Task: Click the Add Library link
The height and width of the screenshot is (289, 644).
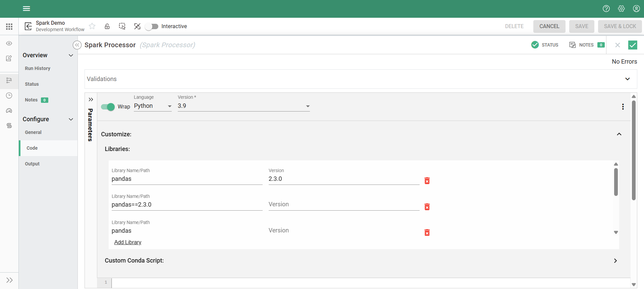Action: pos(128,242)
